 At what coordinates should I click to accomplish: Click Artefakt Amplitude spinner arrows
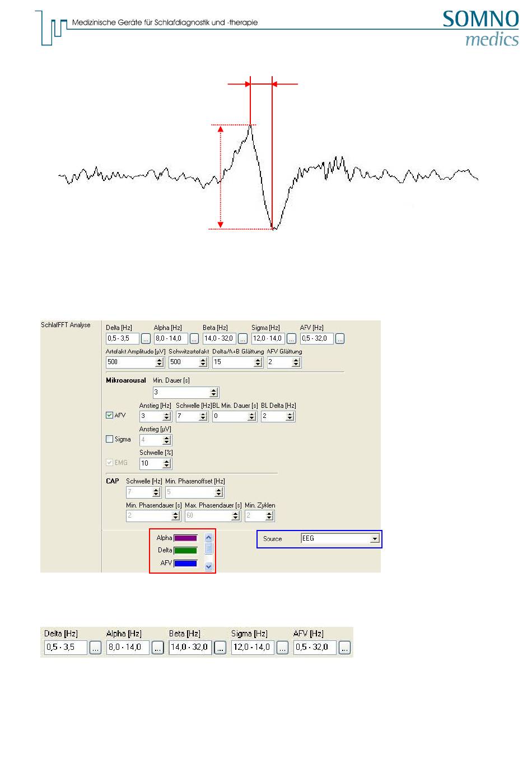coord(160,362)
